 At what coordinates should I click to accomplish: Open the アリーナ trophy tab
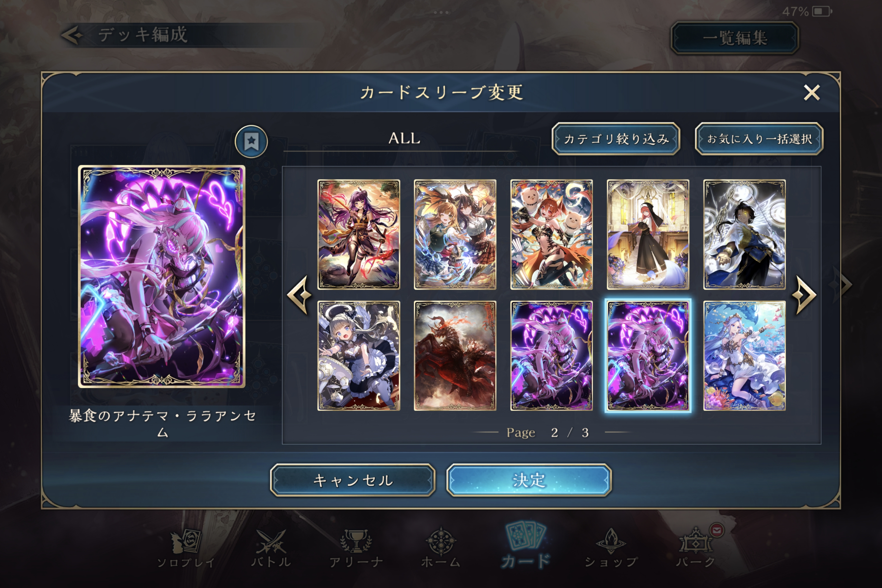point(356,547)
